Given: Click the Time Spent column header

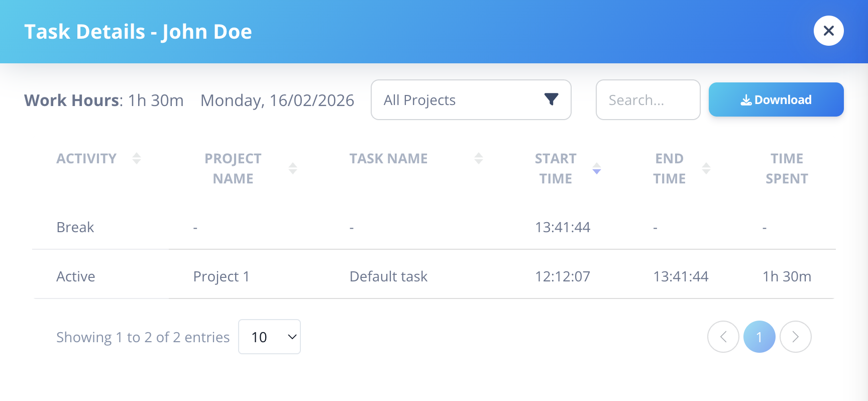Looking at the screenshot, I should coord(787,168).
